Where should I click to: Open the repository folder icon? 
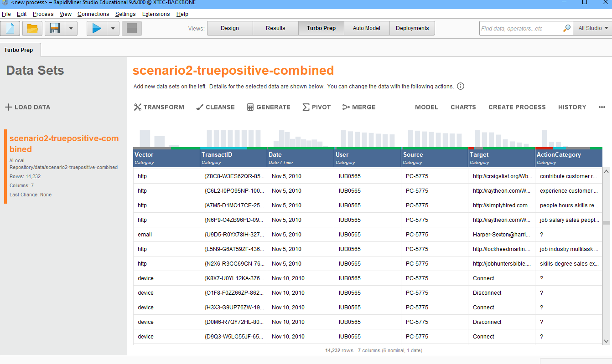32,28
